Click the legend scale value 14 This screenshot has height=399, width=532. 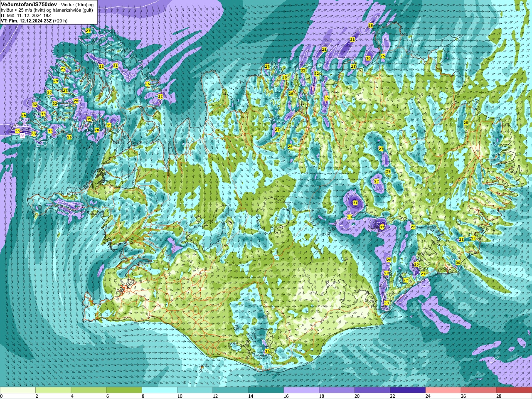(x=251, y=396)
